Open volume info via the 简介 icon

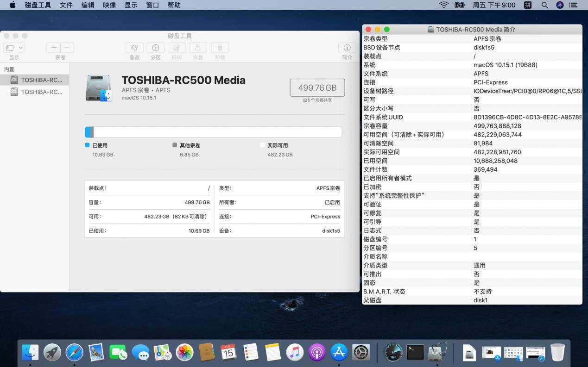coord(347,48)
